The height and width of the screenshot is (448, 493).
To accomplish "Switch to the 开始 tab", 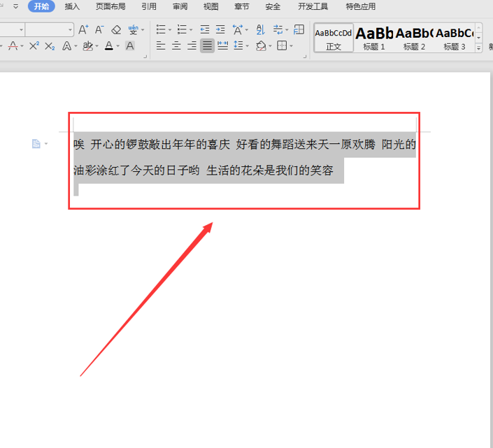I will coord(41,6).
